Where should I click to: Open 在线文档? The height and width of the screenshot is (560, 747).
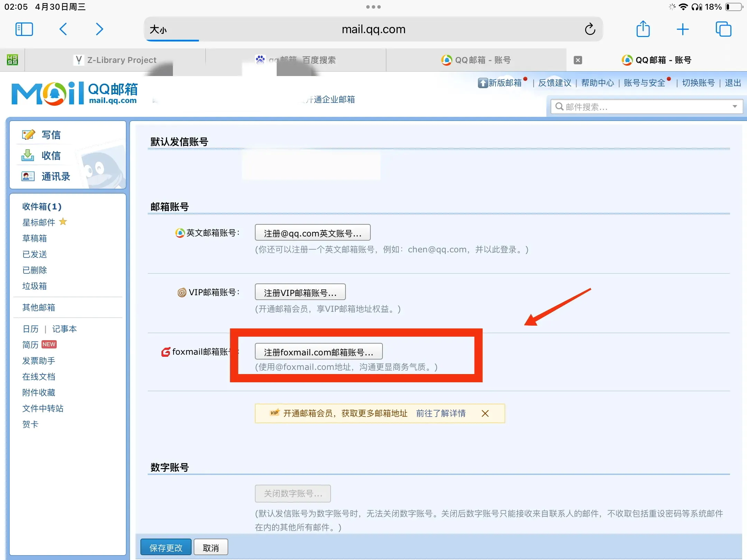point(39,376)
